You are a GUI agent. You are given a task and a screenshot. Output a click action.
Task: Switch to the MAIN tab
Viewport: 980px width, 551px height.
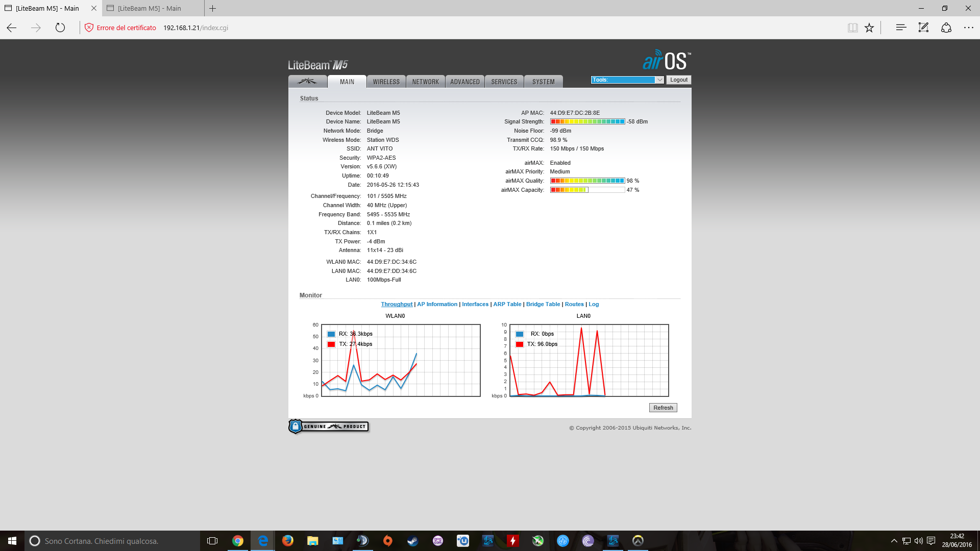[347, 82]
